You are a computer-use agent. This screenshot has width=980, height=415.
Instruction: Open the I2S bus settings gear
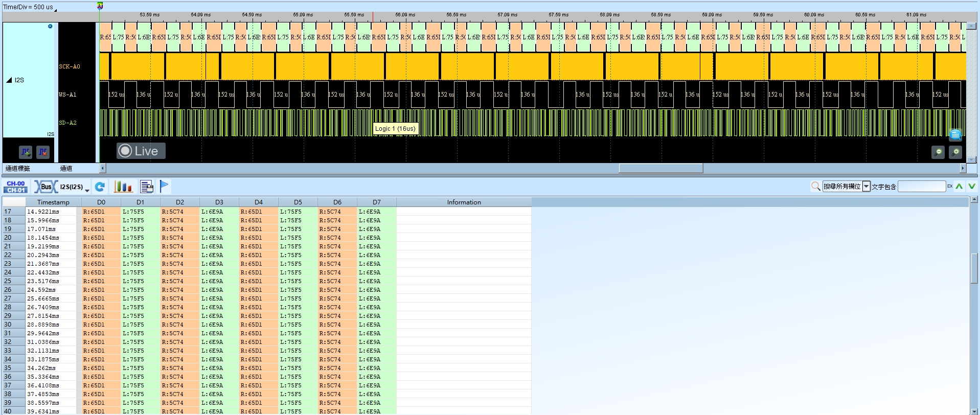[50, 27]
